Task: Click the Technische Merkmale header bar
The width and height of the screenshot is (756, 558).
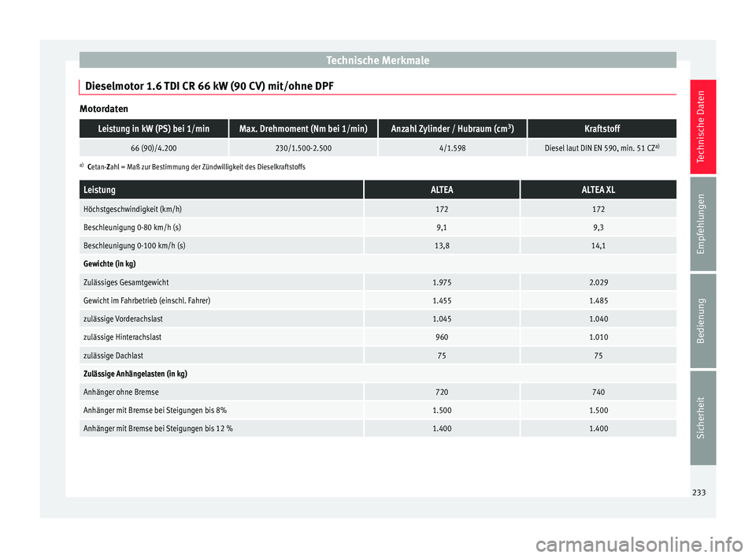Action: tap(377, 61)
